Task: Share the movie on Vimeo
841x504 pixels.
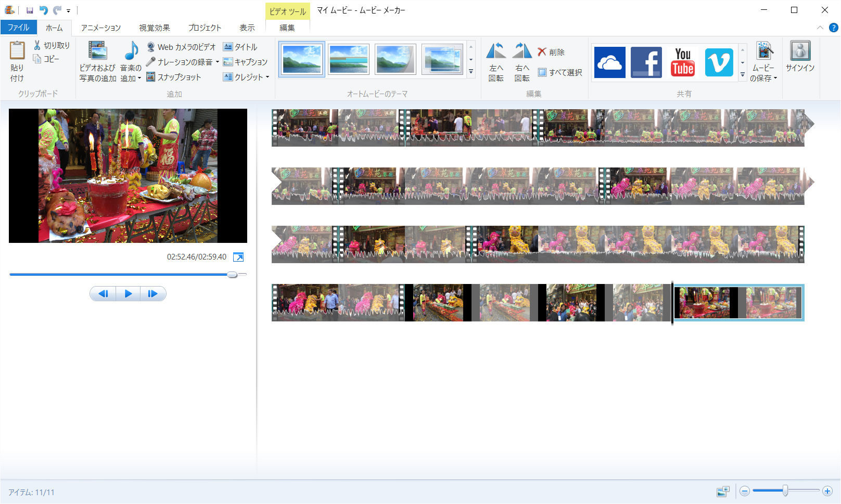Action: 719,62
